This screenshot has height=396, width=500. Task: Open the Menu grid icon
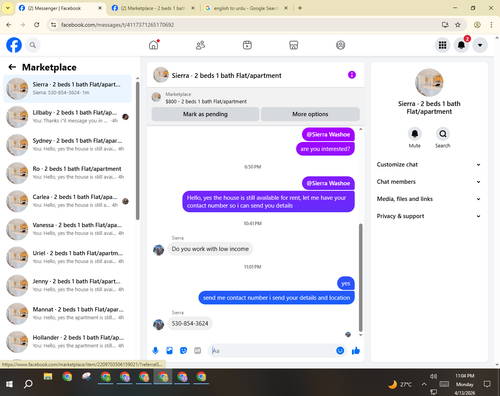pos(442,45)
